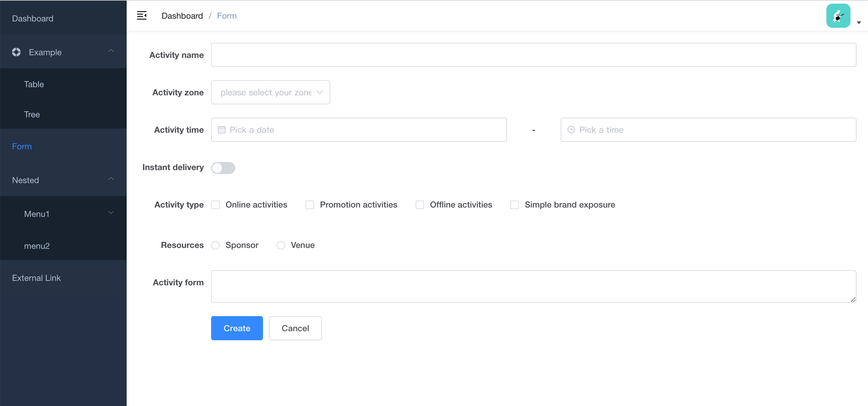This screenshot has height=406, width=868.
Task: Go to the Table menu item
Action: point(34,84)
